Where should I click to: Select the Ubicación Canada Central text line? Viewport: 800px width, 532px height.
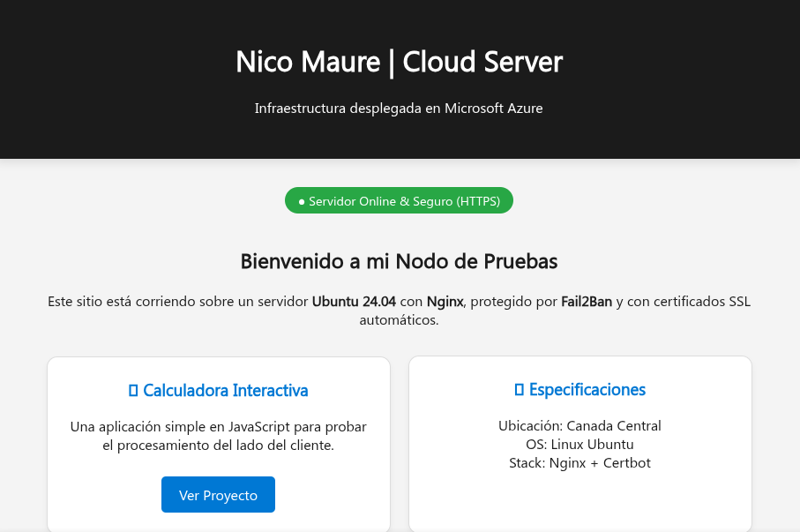point(579,425)
